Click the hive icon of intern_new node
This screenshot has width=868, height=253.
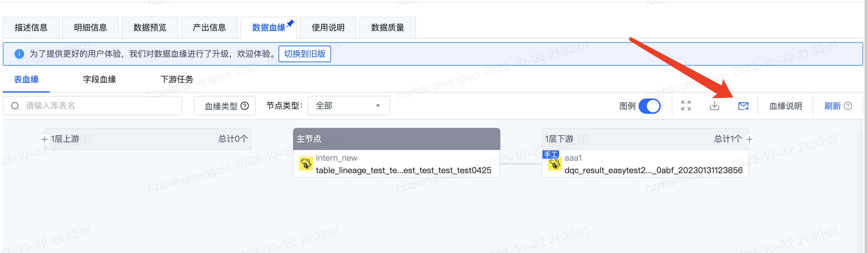tap(306, 164)
